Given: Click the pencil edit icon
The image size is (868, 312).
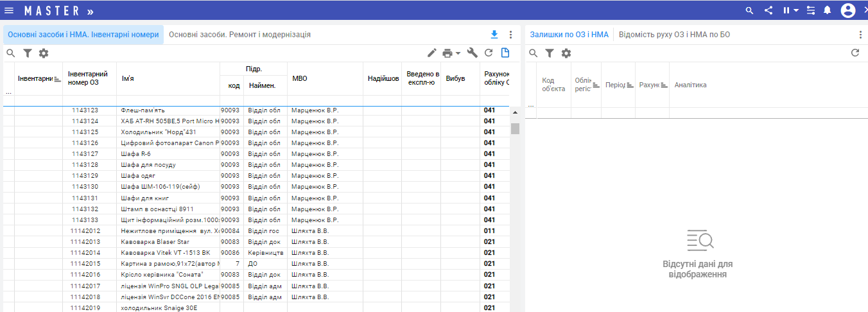Looking at the screenshot, I should click(x=431, y=53).
